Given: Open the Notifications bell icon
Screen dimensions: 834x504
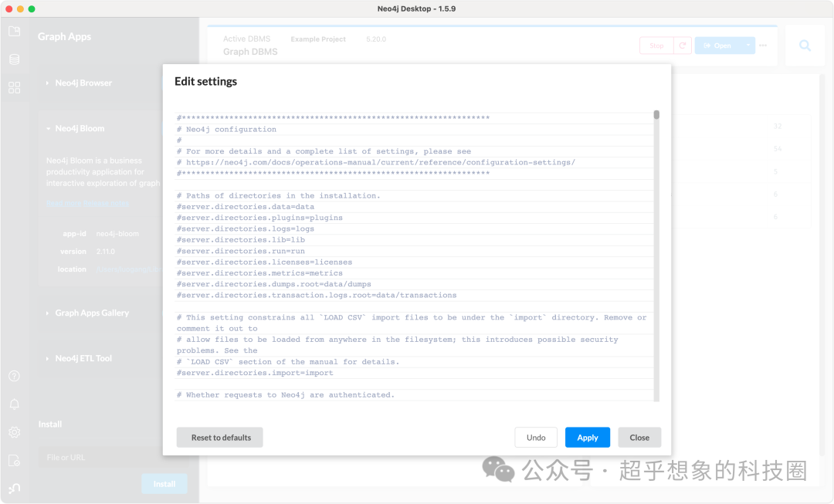Looking at the screenshot, I should (15, 404).
